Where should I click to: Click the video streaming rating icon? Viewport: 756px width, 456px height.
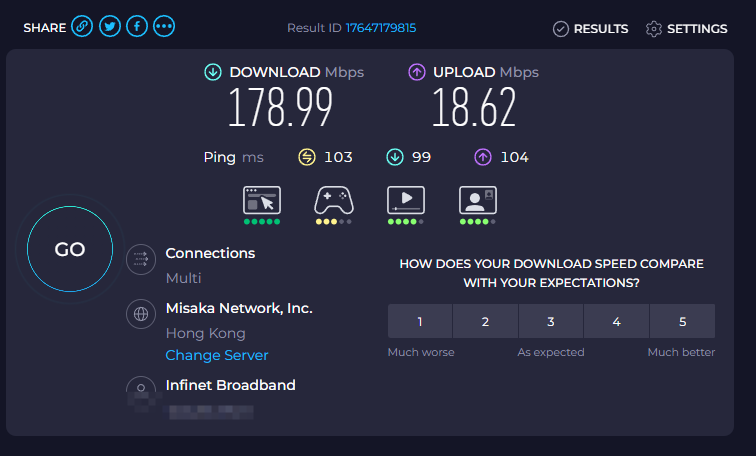click(x=406, y=200)
